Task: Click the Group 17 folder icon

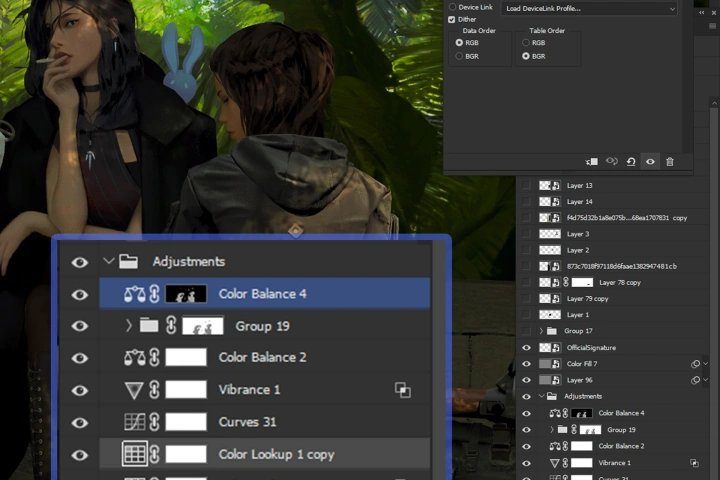Action: click(552, 331)
